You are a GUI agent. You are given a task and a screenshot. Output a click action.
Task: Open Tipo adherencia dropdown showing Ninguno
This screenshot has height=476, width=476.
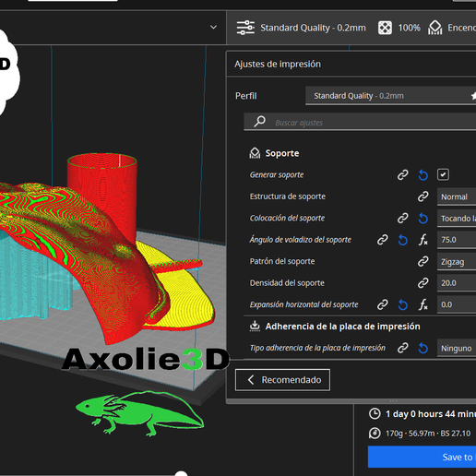tap(457, 348)
